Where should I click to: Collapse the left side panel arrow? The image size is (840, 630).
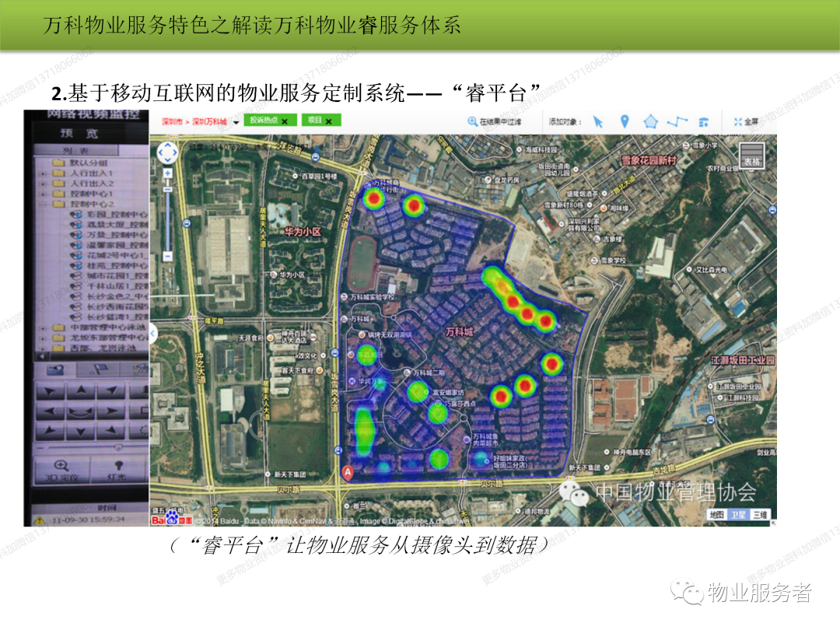tap(152, 333)
